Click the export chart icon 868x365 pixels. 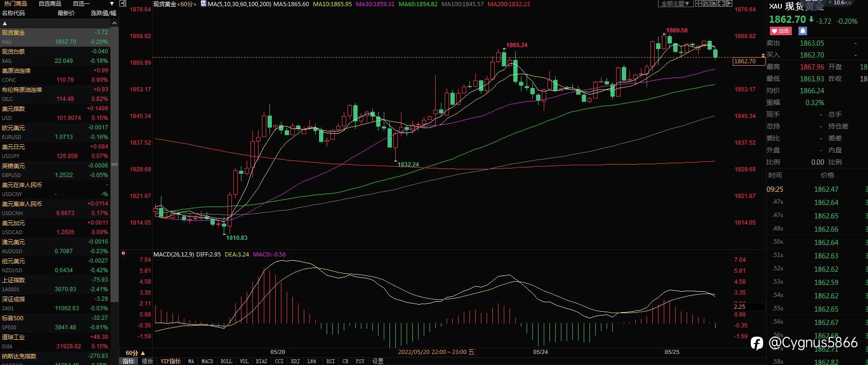pyautogui.click(x=729, y=3)
